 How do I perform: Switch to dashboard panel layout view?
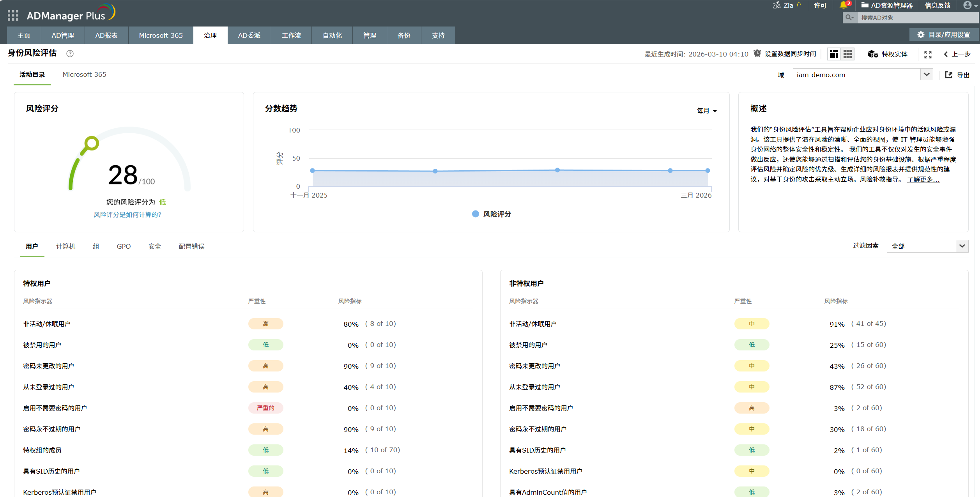[834, 54]
